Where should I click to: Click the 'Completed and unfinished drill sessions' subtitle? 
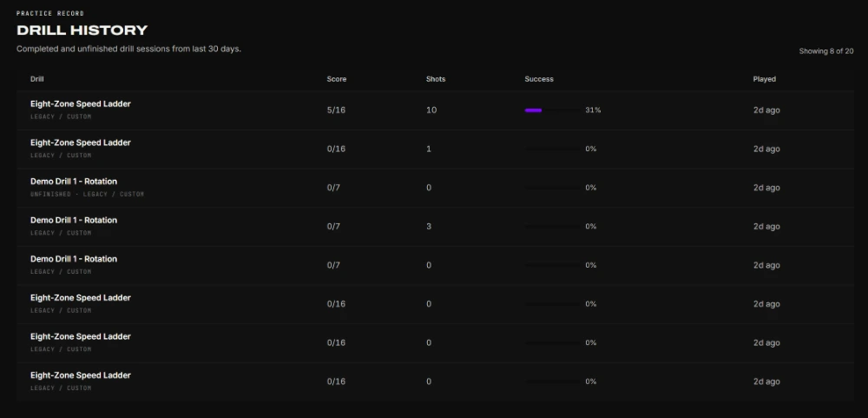tap(128, 49)
